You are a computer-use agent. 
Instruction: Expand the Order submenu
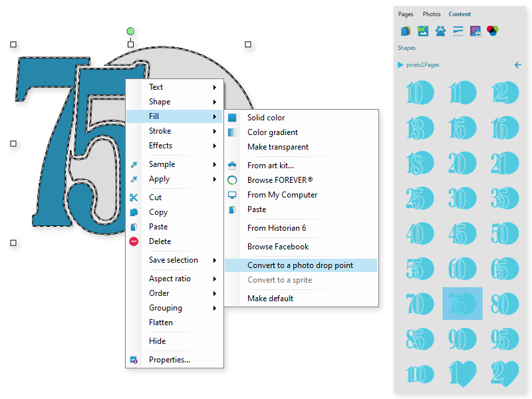pos(174,293)
